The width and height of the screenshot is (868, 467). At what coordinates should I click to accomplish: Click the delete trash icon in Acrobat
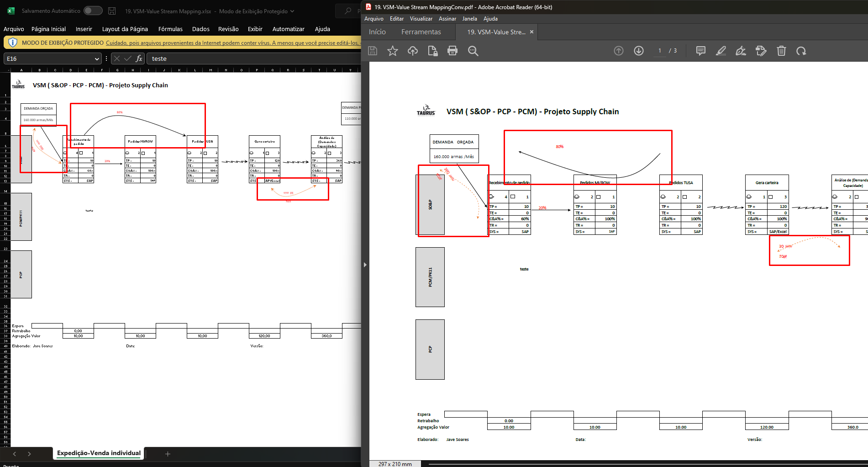(x=781, y=51)
